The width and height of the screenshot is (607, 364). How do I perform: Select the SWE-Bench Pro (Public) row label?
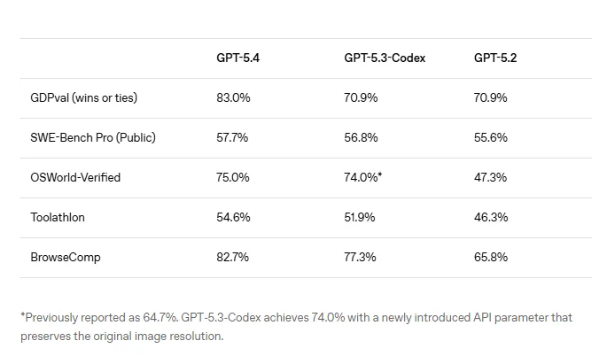pyautogui.click(x=93, y=138)
